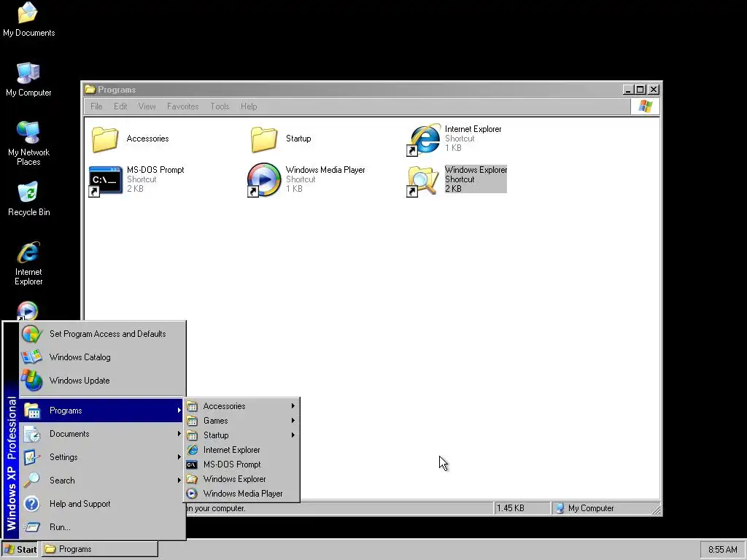The image size is (747, 560).
Task: Click Startup folder icon in Programs submenu
Action: coord(192,435)
